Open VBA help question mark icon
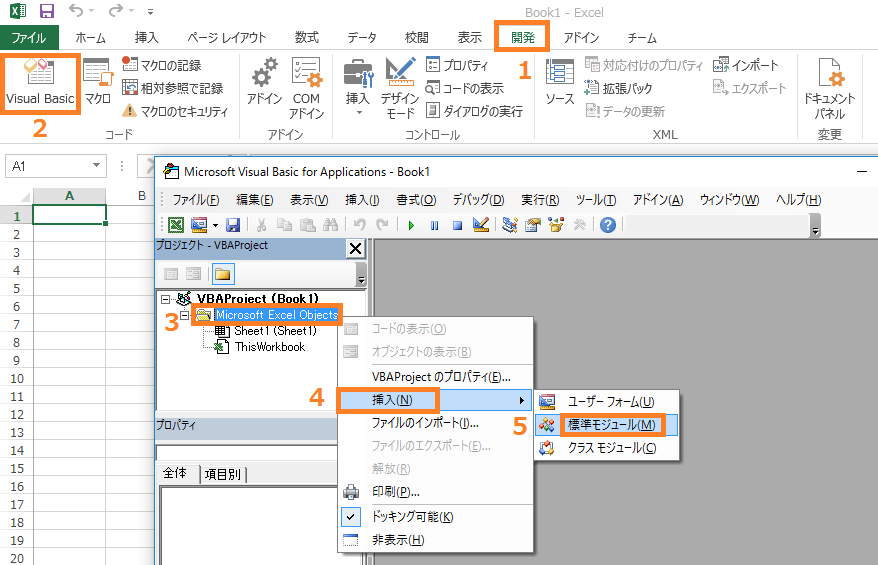878x565 pixels. click(x=608, y=225)
